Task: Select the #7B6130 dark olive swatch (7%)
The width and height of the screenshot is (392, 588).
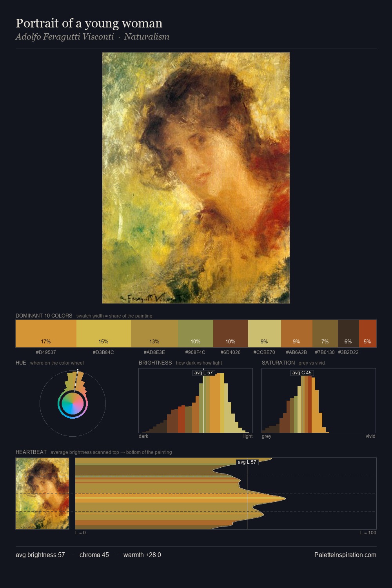Action: click(x=325, y=334)
